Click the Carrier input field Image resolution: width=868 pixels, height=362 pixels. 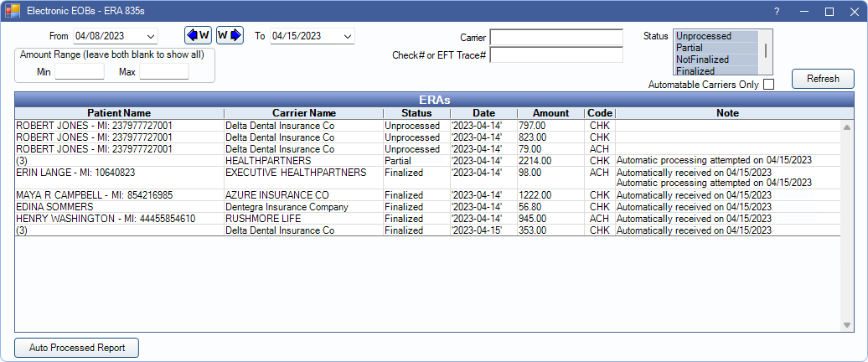tap(556, 38)
